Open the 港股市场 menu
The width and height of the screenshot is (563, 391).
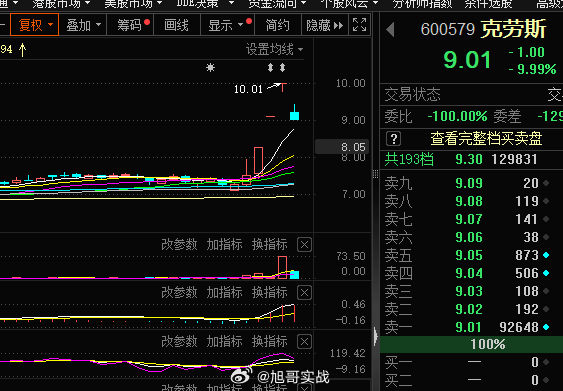point(61,4)
